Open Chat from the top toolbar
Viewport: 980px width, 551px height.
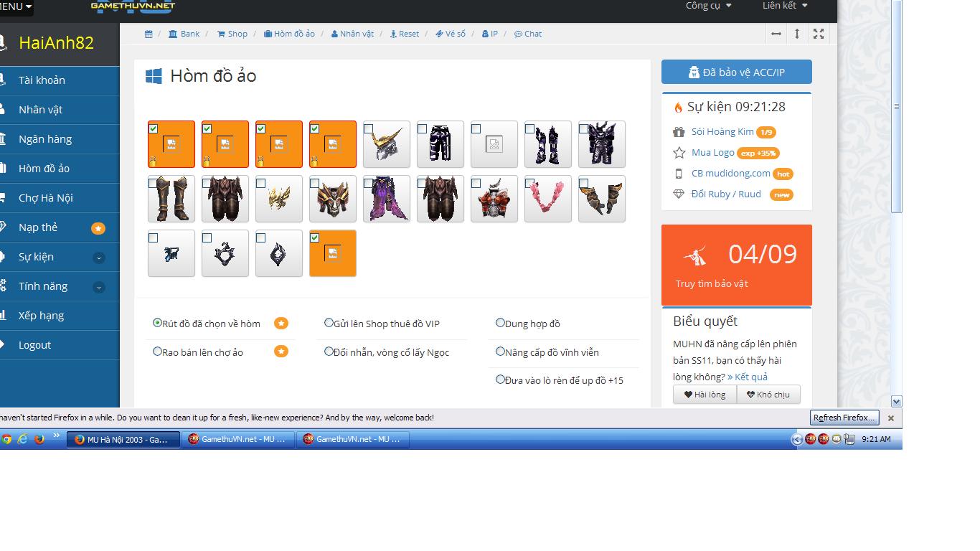pyautogui.click(x=528, y=34)
